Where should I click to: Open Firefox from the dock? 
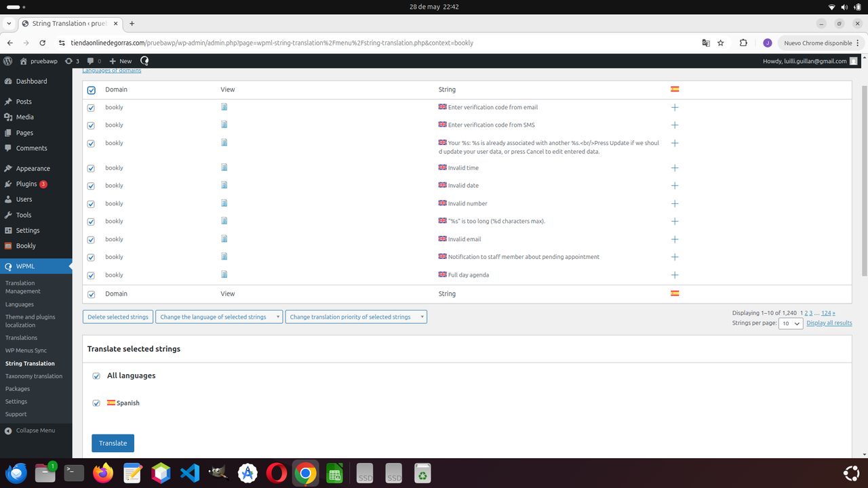click(104, 473)
